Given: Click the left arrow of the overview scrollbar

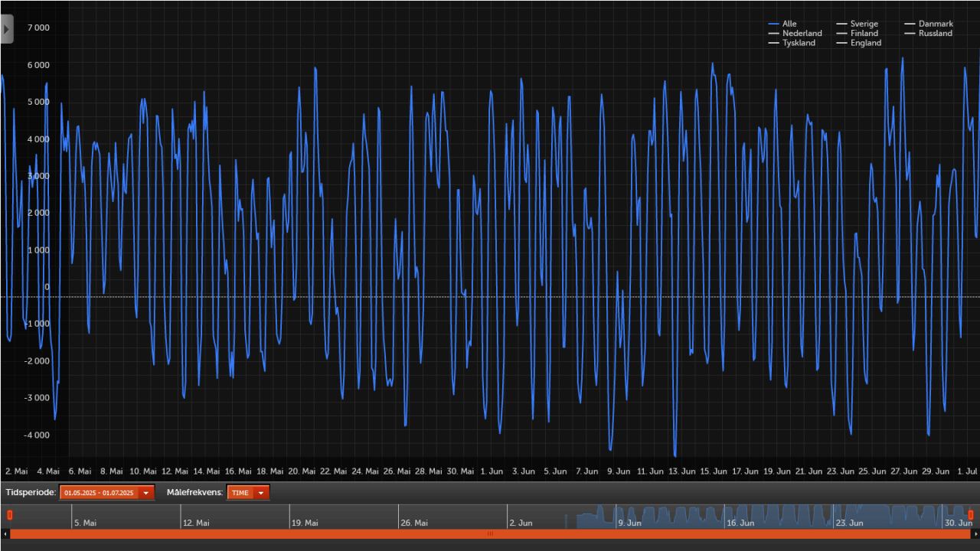Looking at the screenshot, I should (x=5, y=533).
